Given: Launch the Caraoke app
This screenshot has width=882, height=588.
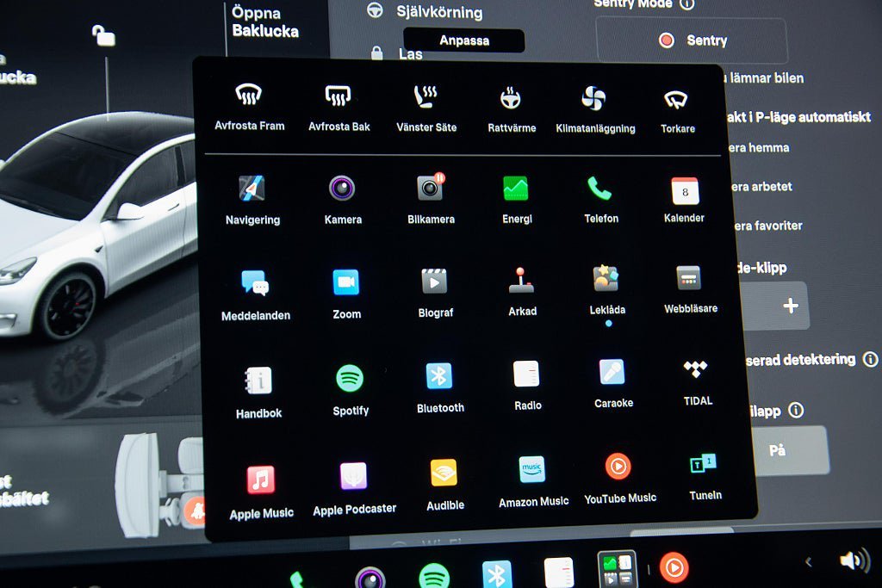Looking at the screenshot, I should 613,383.
